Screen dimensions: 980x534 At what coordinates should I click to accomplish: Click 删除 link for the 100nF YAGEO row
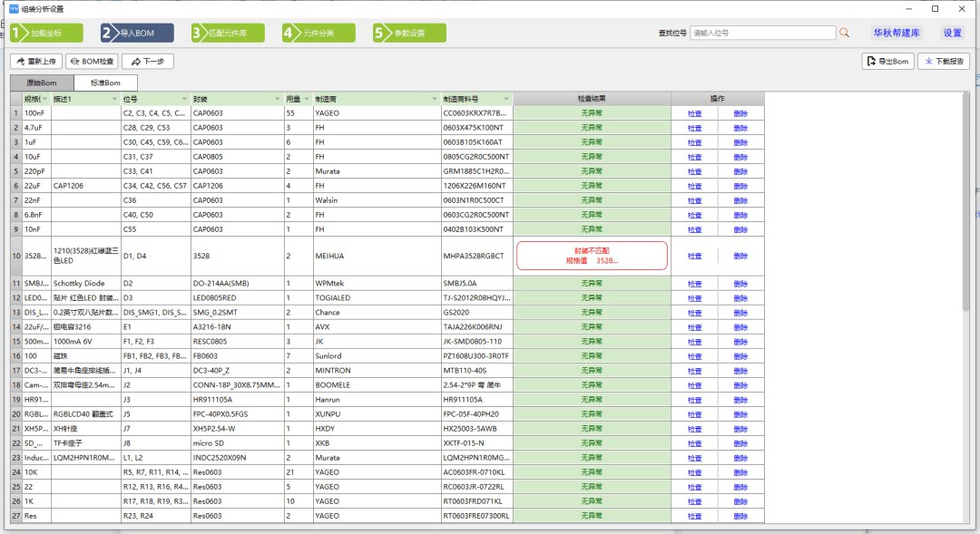[x=740, y=113]
